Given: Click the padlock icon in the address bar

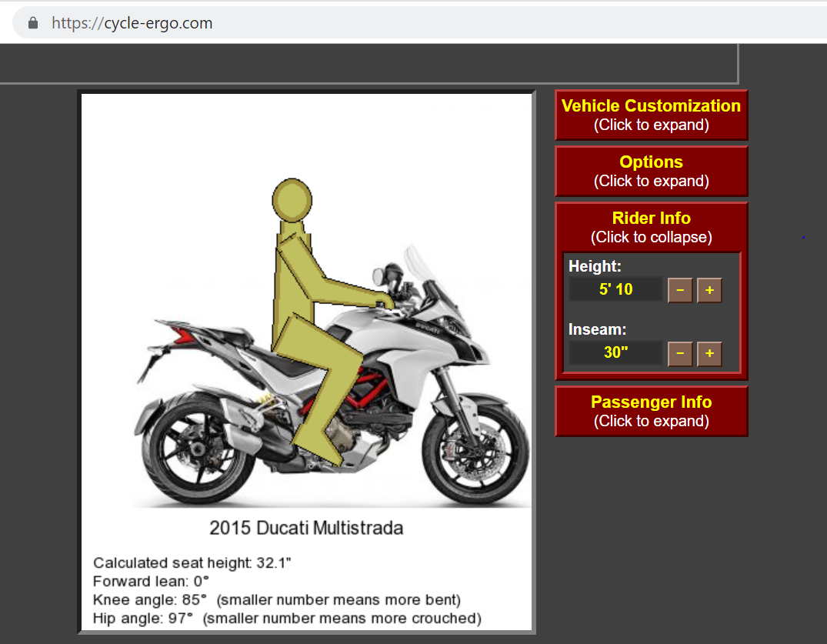Looking at the screenshot, I should coord(32,23).
